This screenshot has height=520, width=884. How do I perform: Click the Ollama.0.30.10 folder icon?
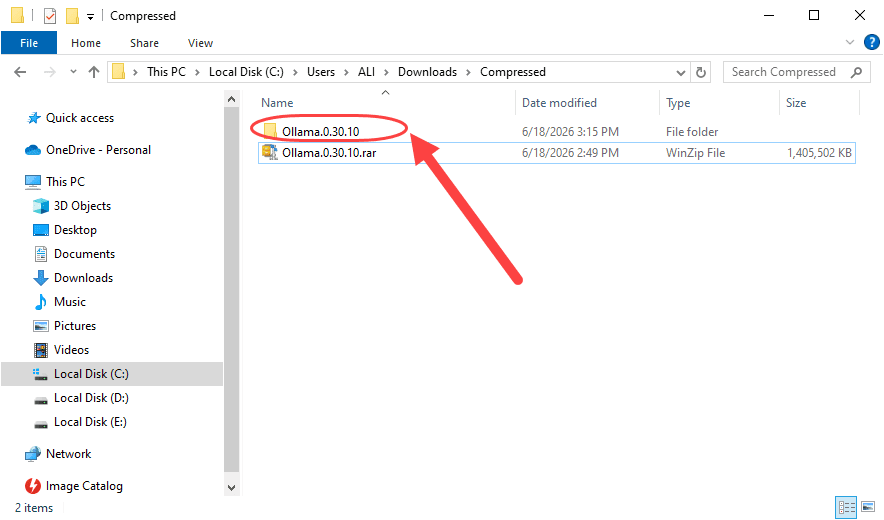pos(271,131)
